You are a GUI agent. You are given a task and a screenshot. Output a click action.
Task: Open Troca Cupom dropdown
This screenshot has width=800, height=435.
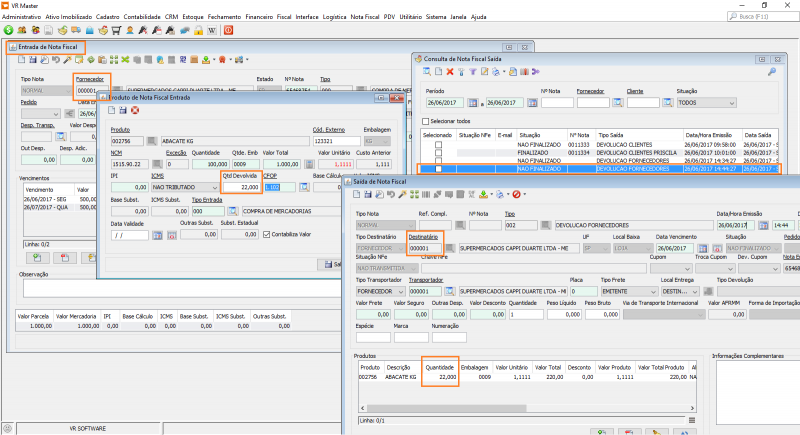click(715, 268)
